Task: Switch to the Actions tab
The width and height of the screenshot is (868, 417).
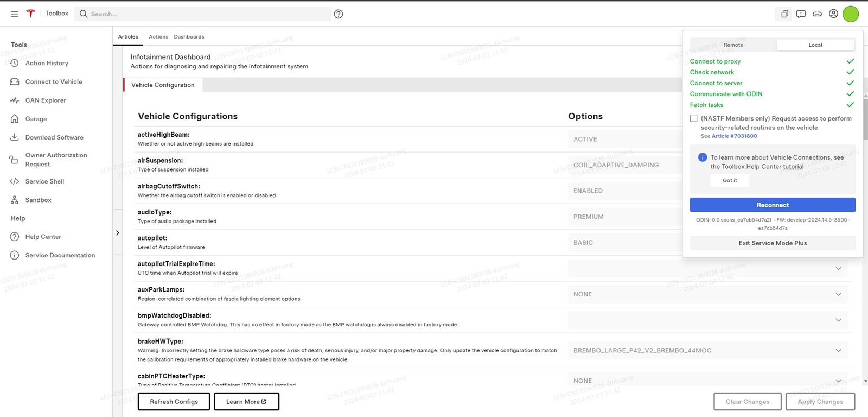Action: coord(158,37)
